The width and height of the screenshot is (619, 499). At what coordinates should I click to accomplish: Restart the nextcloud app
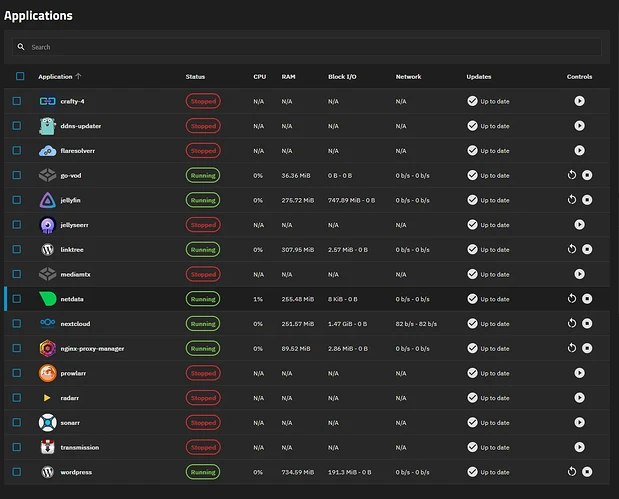571,323
